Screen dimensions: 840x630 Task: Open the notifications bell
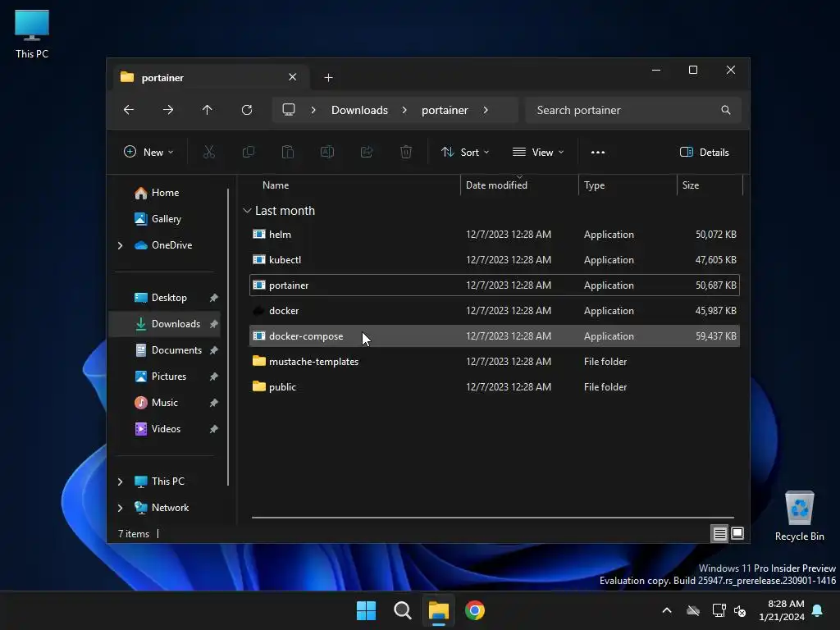[x=818, y=610]
